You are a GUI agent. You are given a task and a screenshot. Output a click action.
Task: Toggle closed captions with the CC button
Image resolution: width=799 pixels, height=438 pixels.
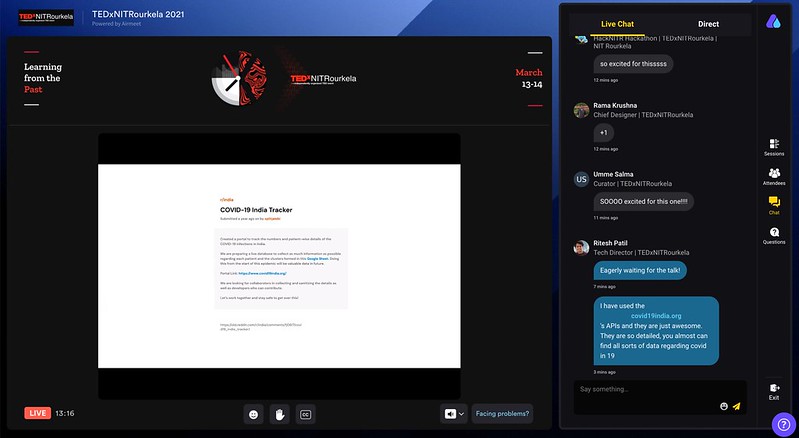click(305, 414)
